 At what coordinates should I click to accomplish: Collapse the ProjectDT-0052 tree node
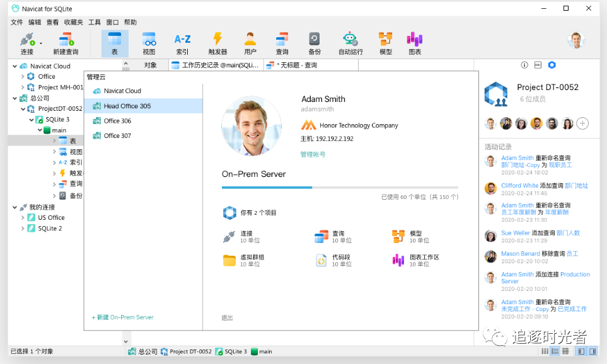click(23, 109)
